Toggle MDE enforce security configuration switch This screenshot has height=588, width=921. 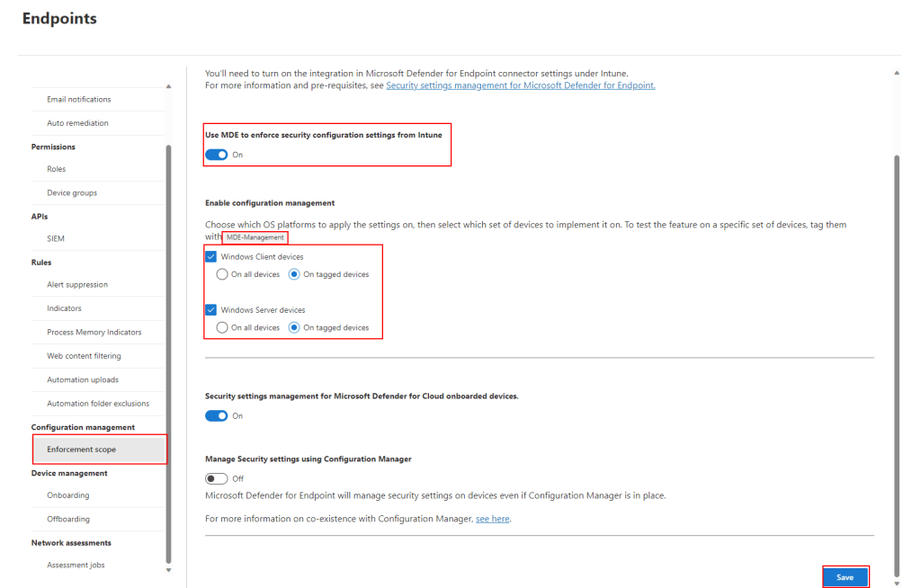click(216, 155)
